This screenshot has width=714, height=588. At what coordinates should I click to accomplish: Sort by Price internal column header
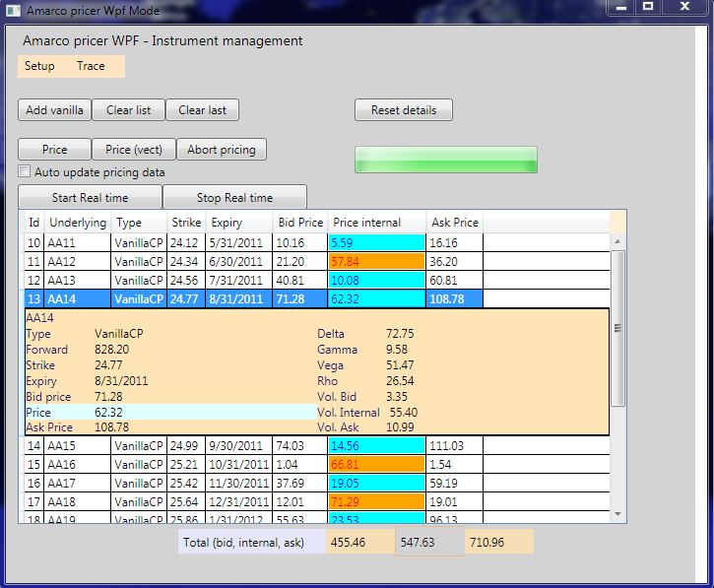(366, 223)
